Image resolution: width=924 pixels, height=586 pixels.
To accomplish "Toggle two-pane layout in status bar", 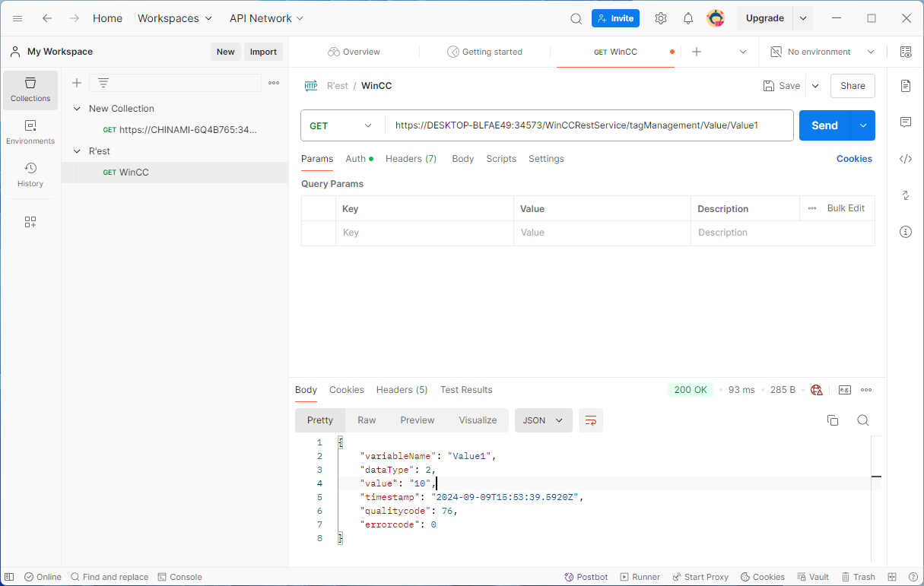I will 893,577.
